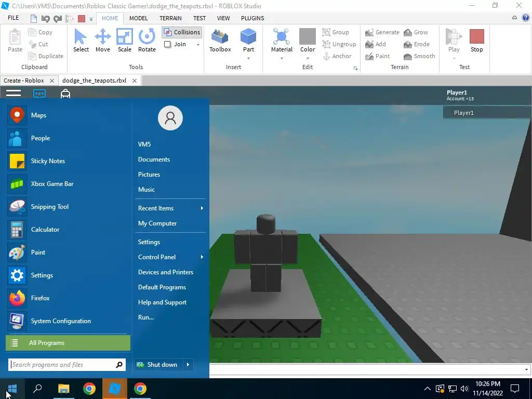532x399 pixels.
Task: Click the Ungroup button
Action: 339,44
